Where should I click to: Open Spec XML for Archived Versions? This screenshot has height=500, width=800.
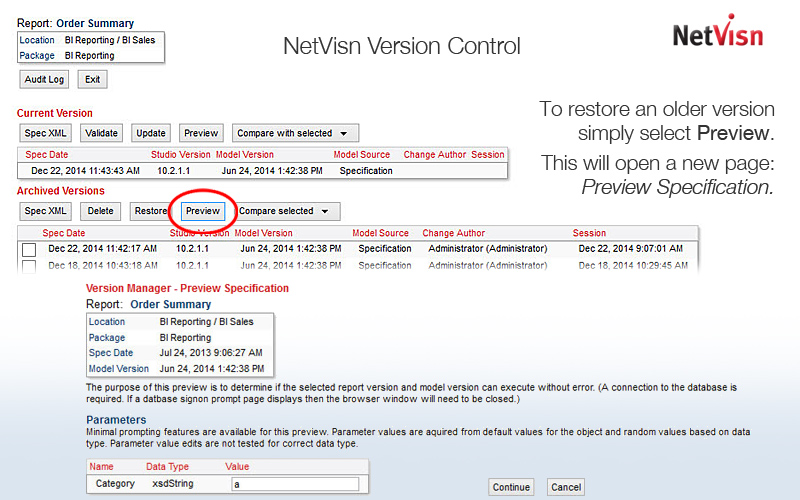tap(45, 211)
